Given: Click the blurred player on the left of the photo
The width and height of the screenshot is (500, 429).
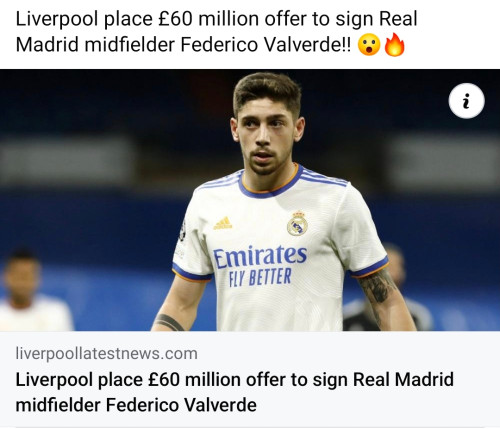Looking at the screenshot, I should tap(32, 291).
